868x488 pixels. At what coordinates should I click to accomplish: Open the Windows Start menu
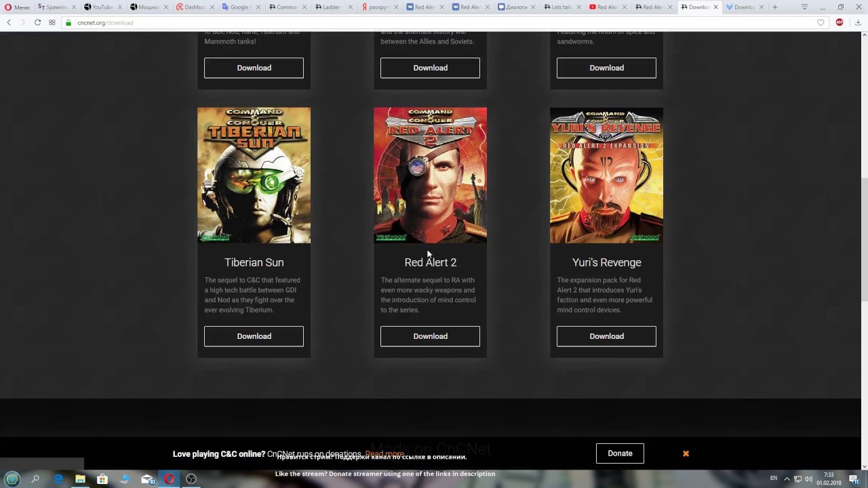pyautogui.click(x=12, y=479)
